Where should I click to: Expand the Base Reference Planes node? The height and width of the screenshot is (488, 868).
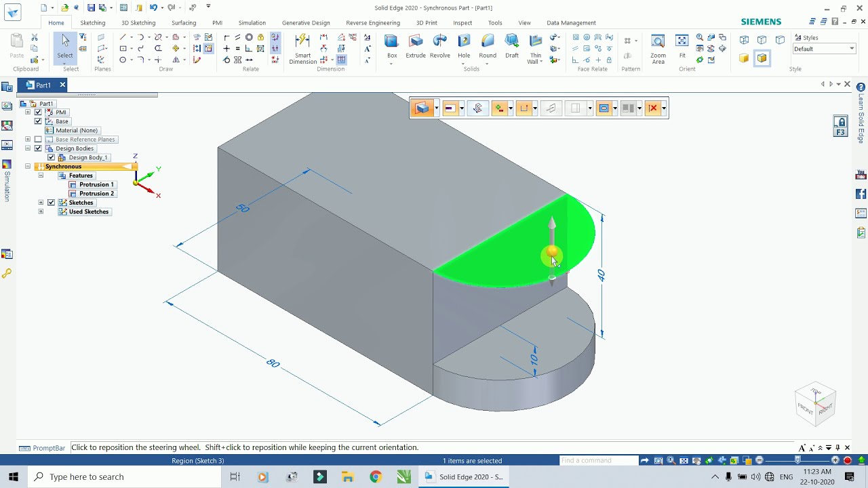pos(28,140)
